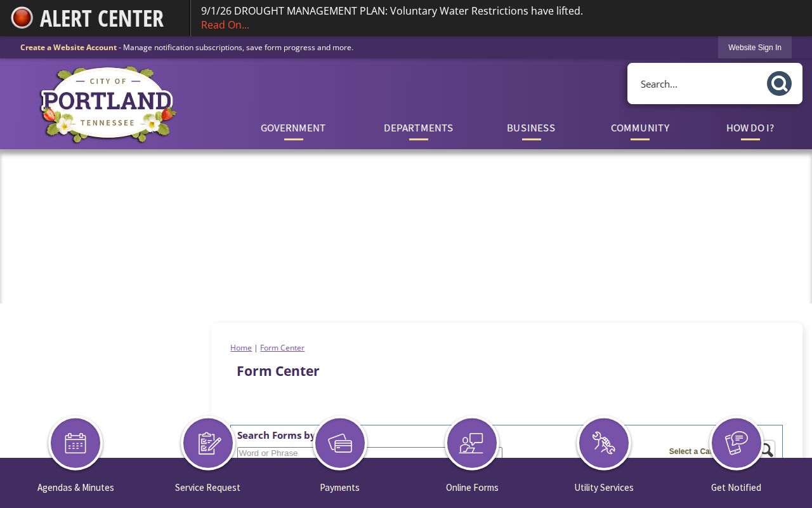The height and width of the screenshot is (508, 812).
Task: Click the ALERT CENTER heading text
Action: point(101,18)
